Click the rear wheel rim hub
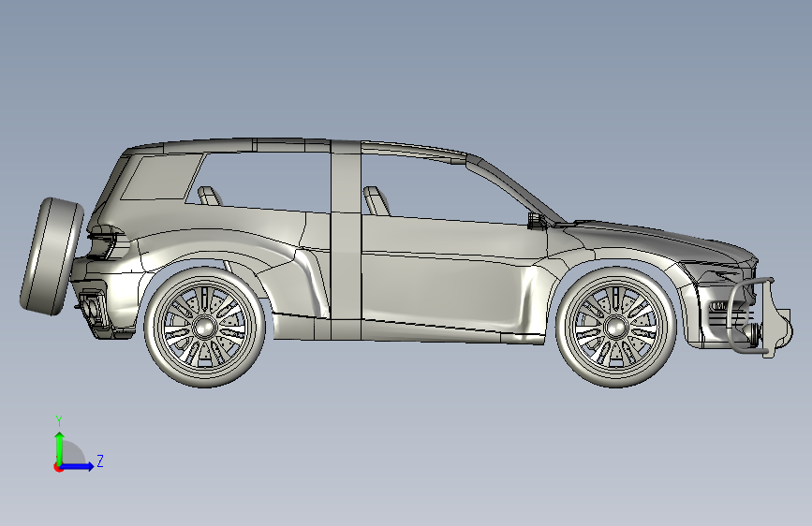This screenshot has width=812, height=526. click(x=204, y=327)
